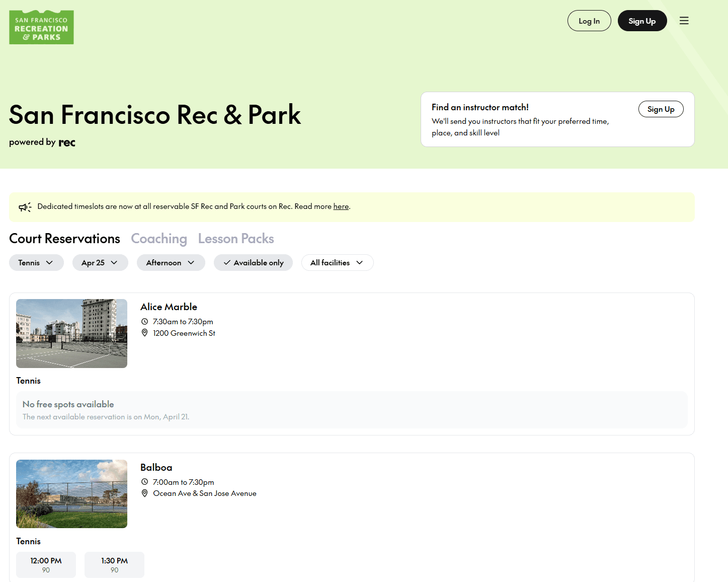The image size is (728, 582).
Task: Click the megaphone announcement icon
Action: click(25, 207)
